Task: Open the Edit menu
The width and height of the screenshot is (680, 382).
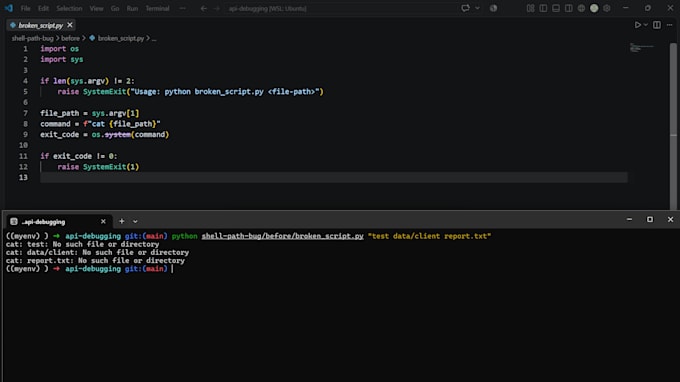Action: (x=43, y=8)
